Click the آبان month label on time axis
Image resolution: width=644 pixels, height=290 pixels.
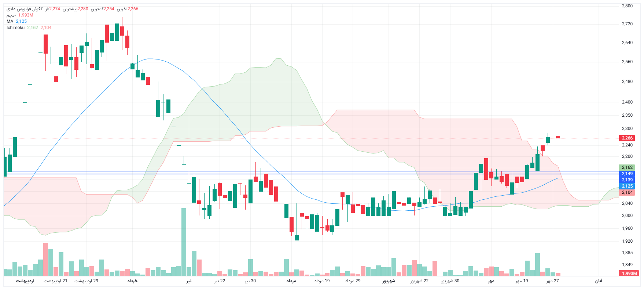(598, 281)
